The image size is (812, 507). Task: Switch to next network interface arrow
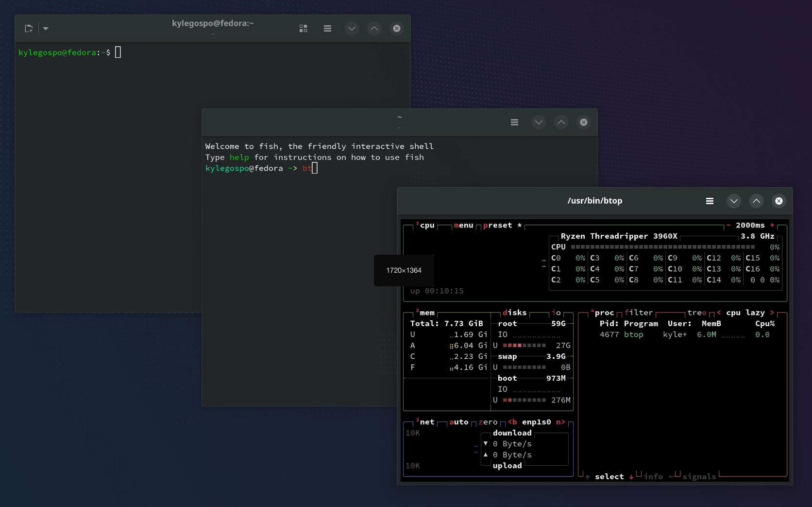(x=560, y=422)
